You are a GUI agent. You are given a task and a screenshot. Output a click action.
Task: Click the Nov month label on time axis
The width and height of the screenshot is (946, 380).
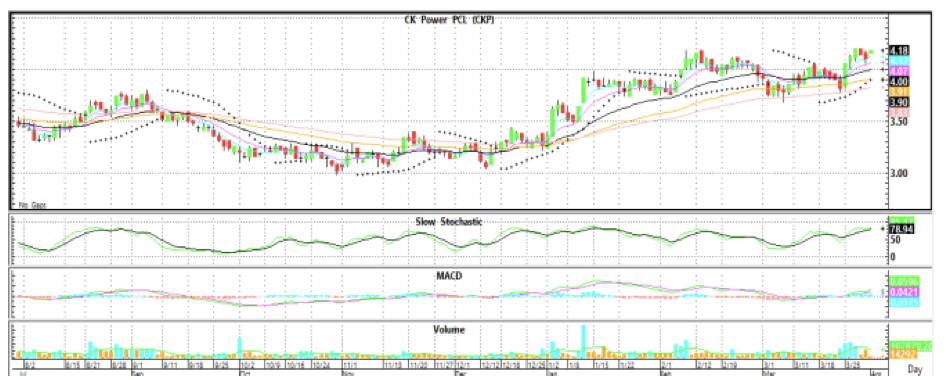coord(348,374)
